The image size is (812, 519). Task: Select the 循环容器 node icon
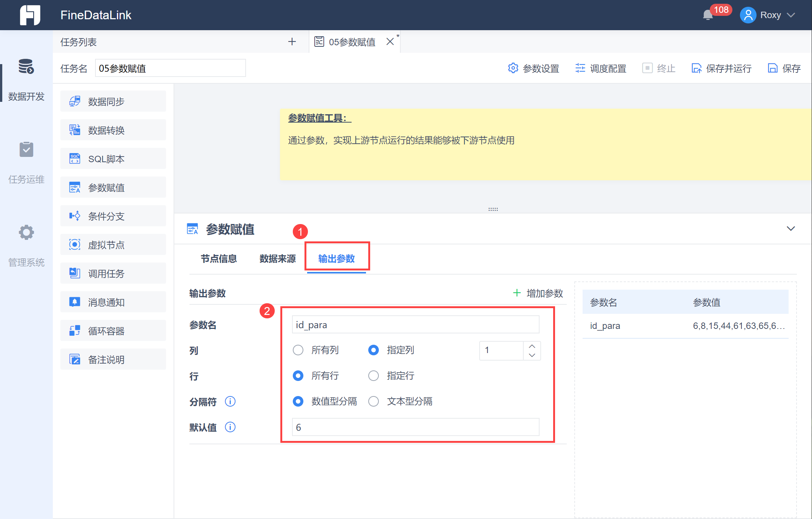(x=75, y=331)
